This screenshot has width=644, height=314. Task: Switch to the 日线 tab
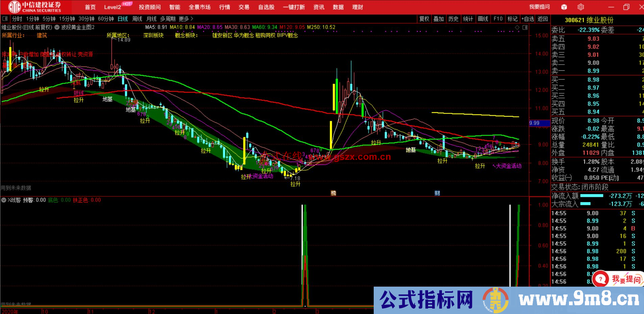click(123, 19)
